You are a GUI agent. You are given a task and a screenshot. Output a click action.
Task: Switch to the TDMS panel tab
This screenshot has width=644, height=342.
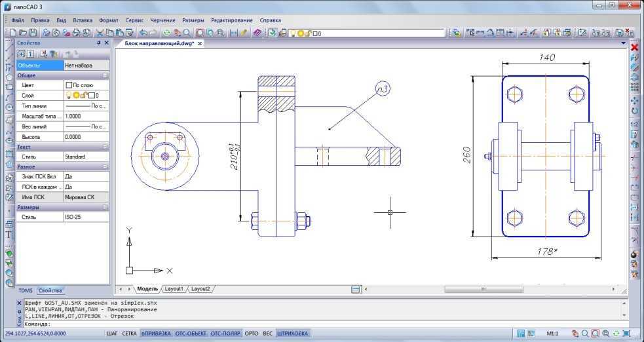[26, 290]
